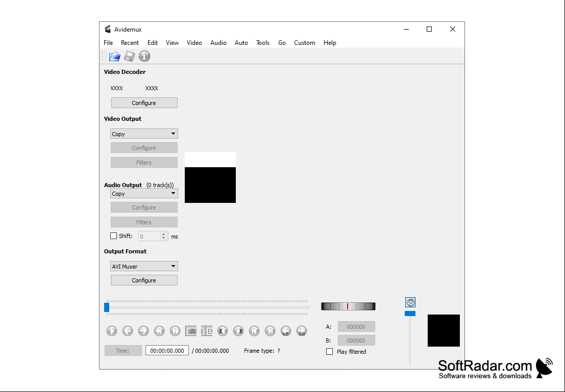Go to the next frame

(x=143, y=331)
